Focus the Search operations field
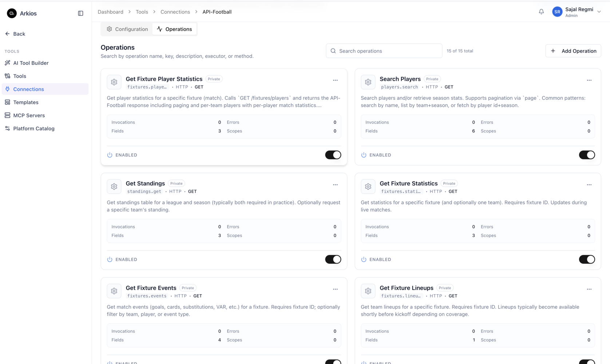The height and width of the screenshot is (364, 610). pyautogui.click(x=384, y=51)
